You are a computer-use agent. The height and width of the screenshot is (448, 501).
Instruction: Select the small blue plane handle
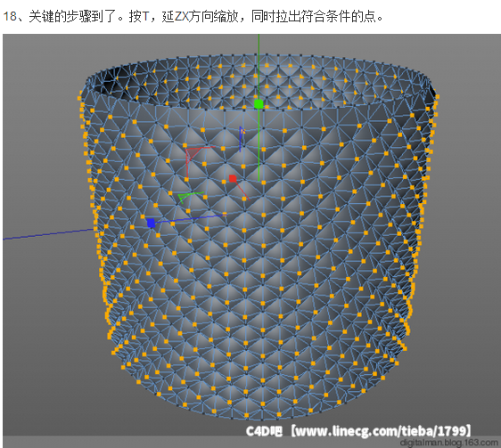coord(242,139)
